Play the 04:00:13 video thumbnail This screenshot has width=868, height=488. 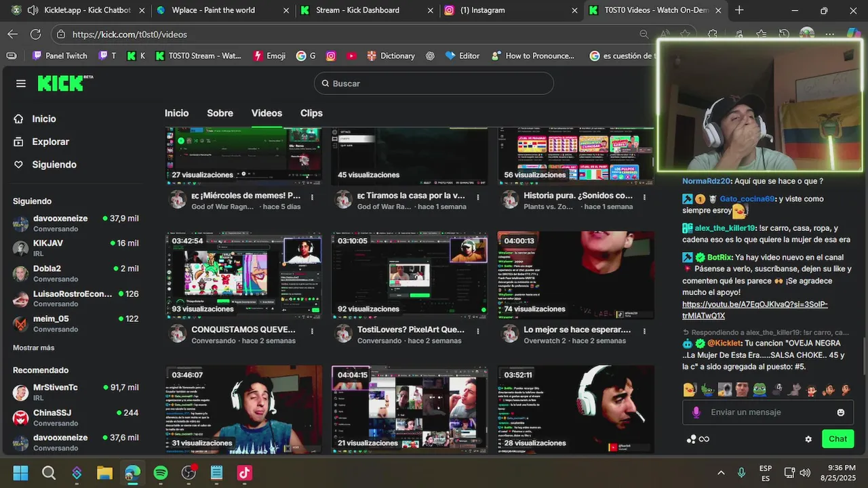tap(576, 275)
